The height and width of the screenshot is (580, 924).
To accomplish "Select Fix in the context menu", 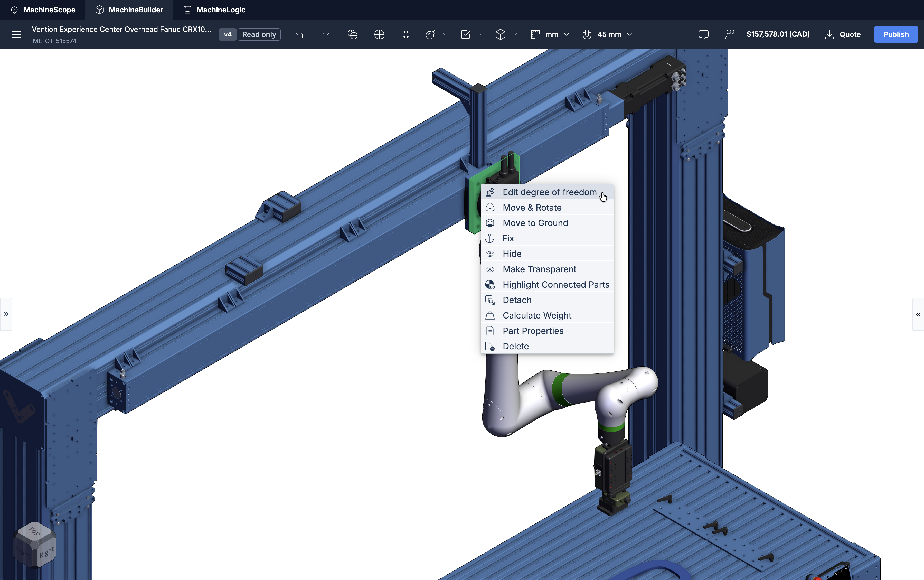I will coord(547,238).
